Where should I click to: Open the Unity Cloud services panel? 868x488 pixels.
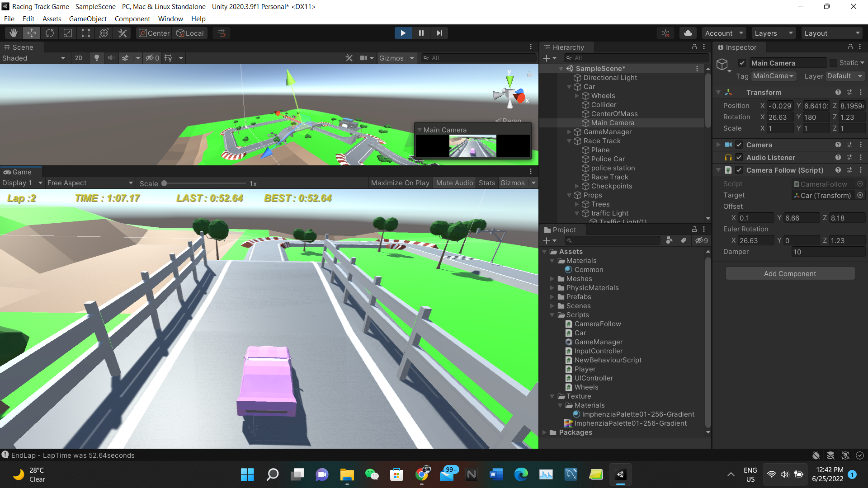[688, 33]
